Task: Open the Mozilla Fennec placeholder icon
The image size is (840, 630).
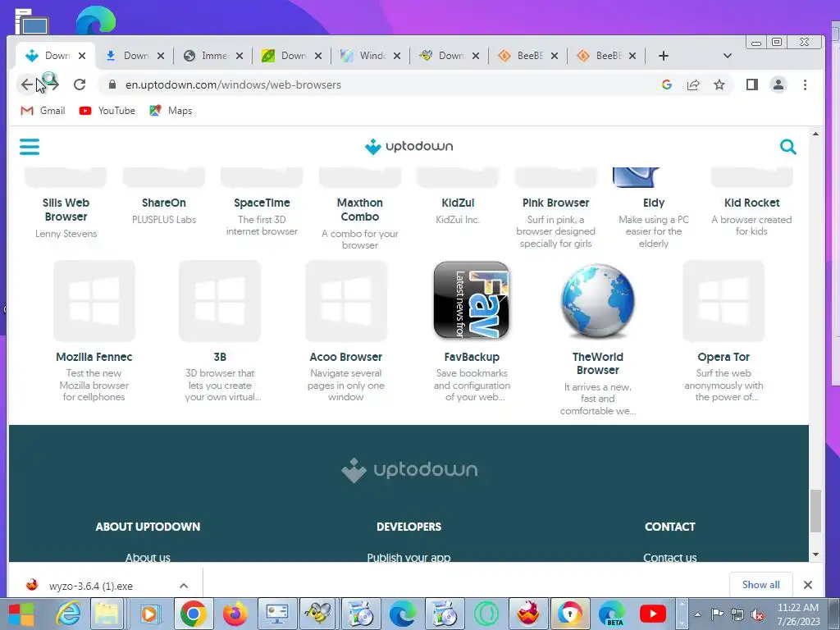Action: (94, 300)
